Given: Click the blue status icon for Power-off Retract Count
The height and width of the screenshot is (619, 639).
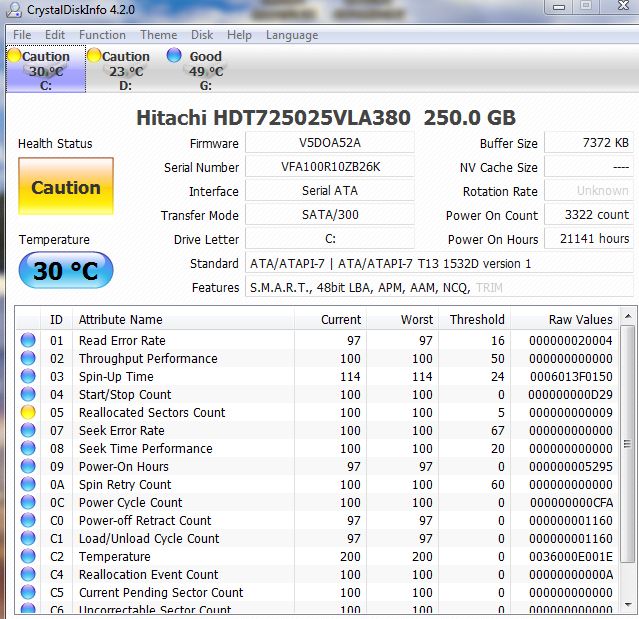Looking at the screenshot, I should coord(28,520).
